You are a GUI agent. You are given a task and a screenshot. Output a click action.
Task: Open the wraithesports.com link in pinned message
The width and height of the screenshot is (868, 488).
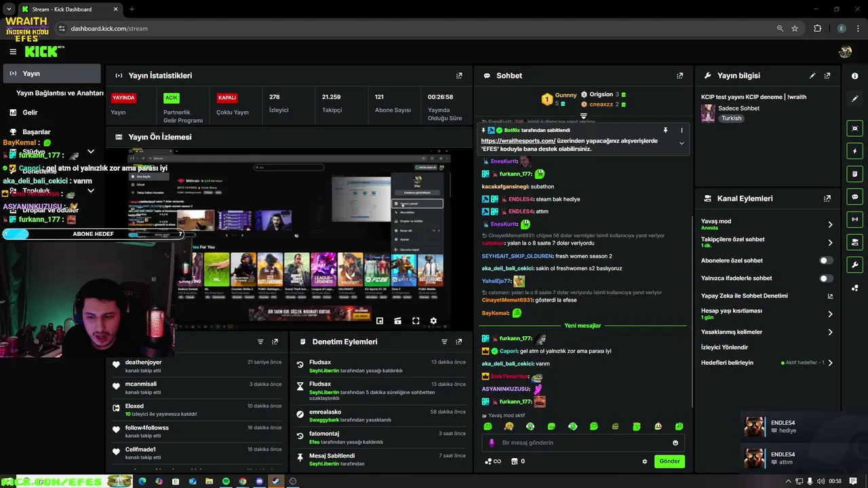coord(518,141)
